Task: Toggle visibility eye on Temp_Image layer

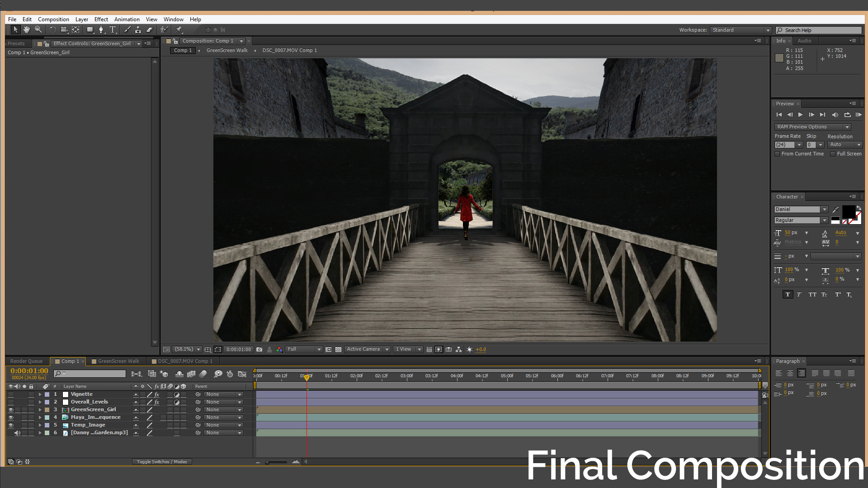Action: click(x=11, y=424)
